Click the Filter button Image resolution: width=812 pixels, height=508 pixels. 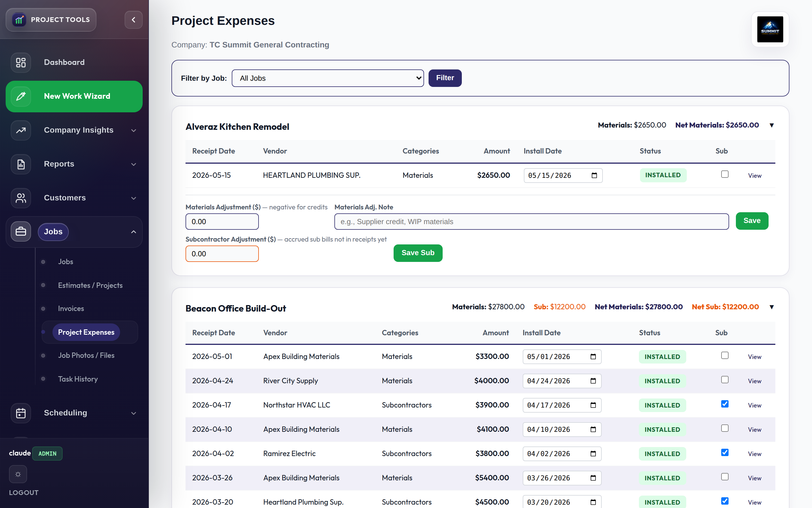445,78
